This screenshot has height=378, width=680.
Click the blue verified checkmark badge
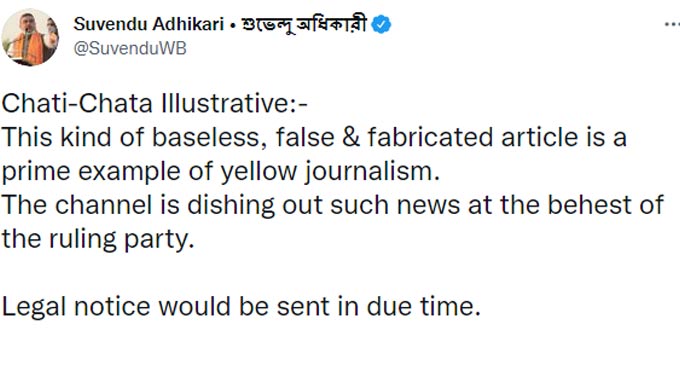tap(382, 25)
